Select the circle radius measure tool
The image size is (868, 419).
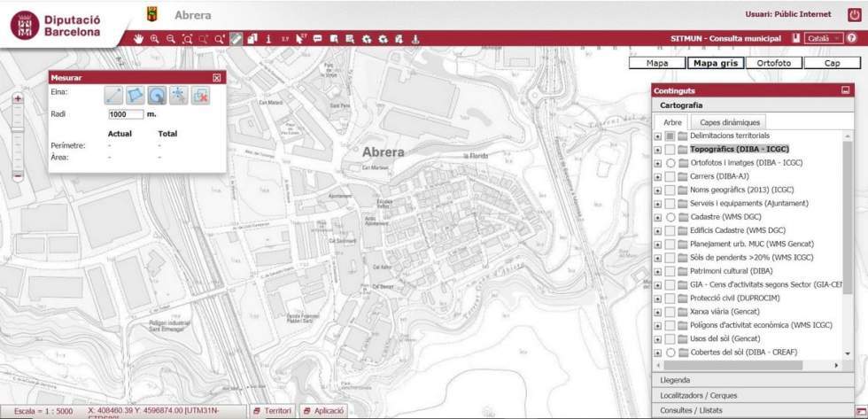click(x=157, y=95)
